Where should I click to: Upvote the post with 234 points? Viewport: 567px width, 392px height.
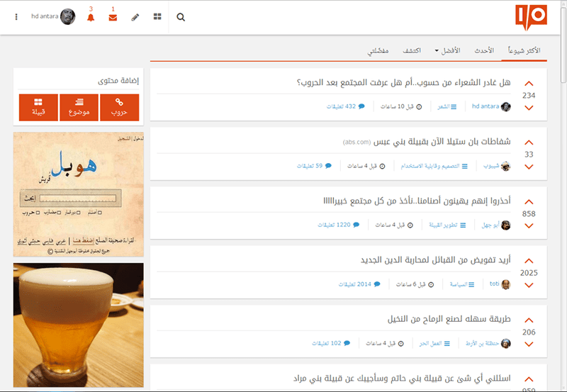529,84
